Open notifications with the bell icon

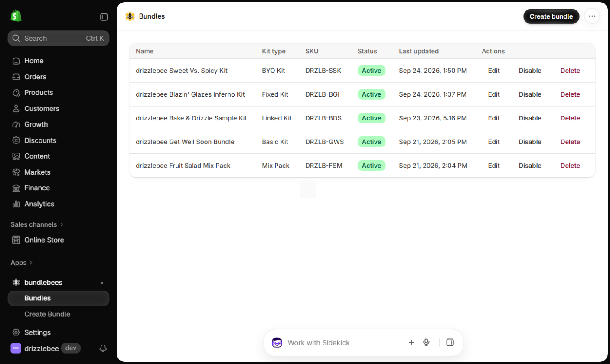[x=103, y=348]
